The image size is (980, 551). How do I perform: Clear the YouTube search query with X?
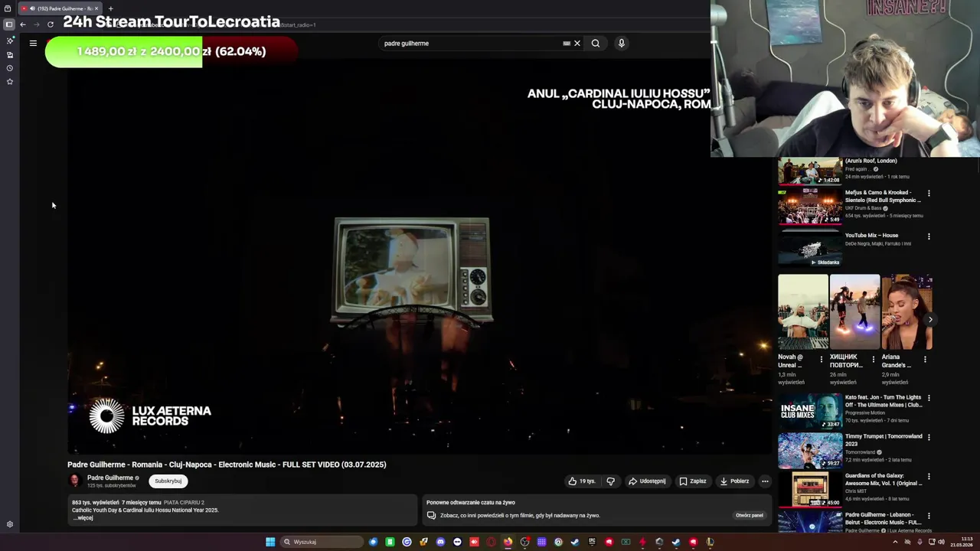coord(577,44)
